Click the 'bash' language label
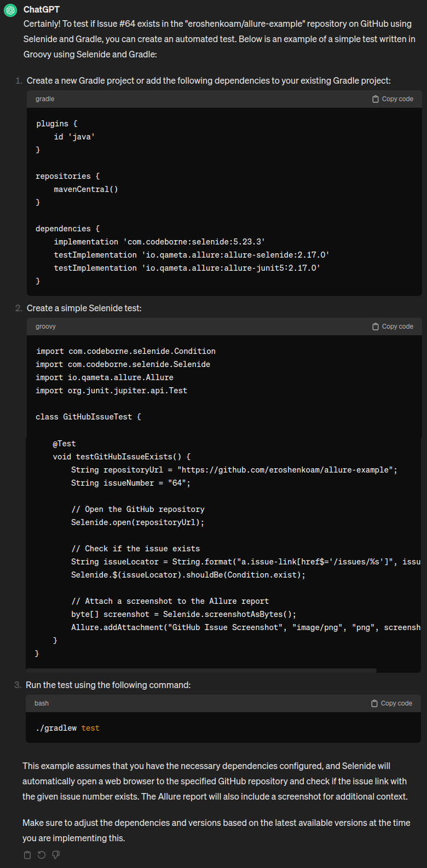This screenshot has height=868, width=427. coord(42,703)
